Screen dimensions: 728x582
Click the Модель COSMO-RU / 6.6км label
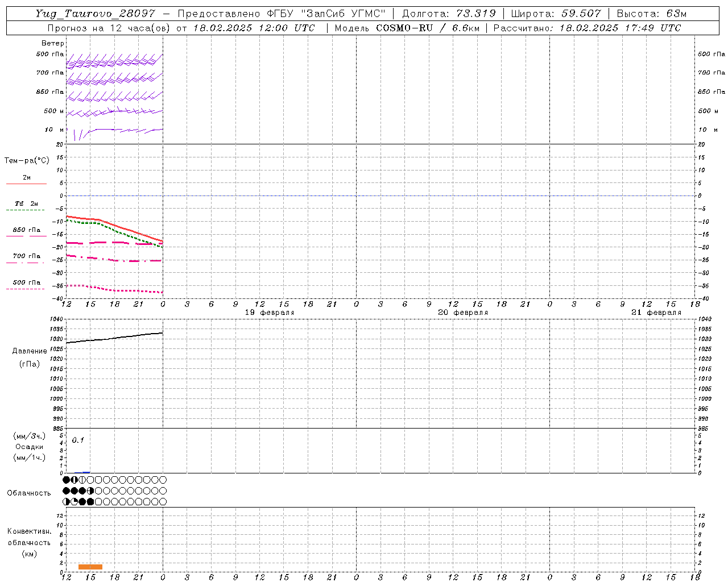tap(407, 28)
